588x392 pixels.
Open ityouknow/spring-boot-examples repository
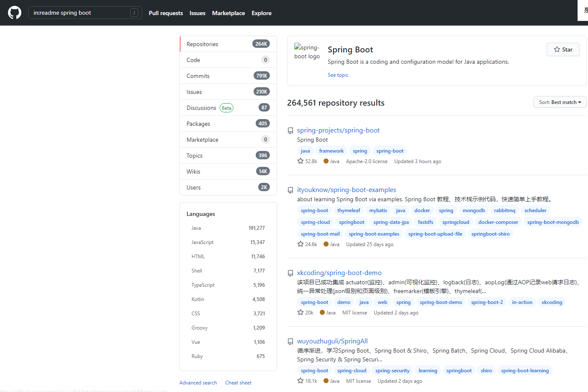tap(347, 190)
